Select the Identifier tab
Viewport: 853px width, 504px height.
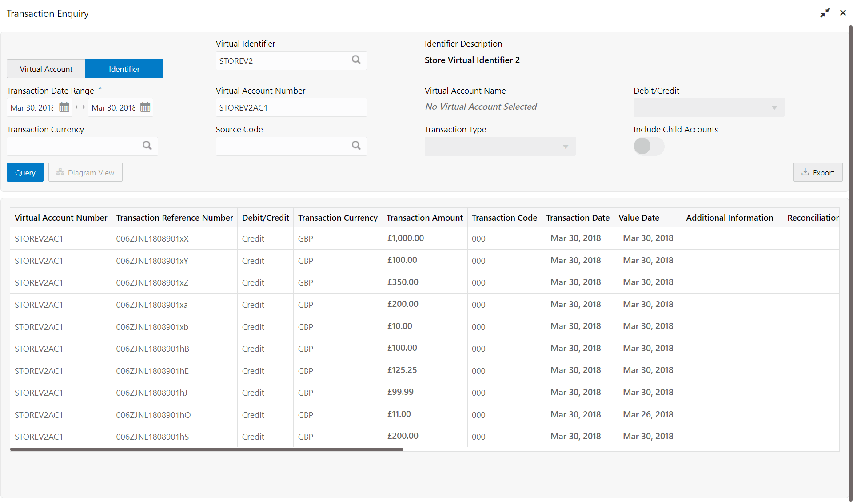124,69
